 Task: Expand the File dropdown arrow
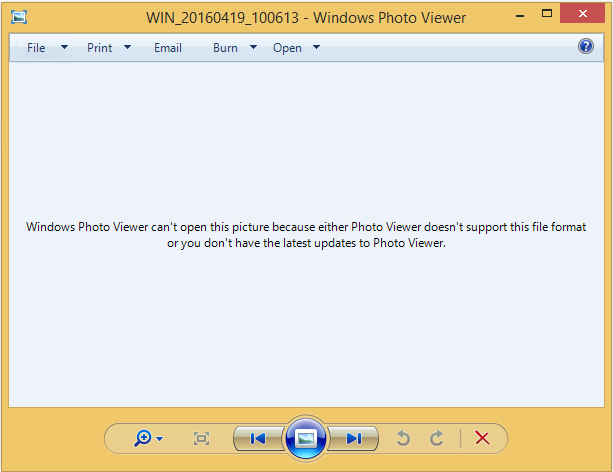pyautogui.click(x=65, y=47)
